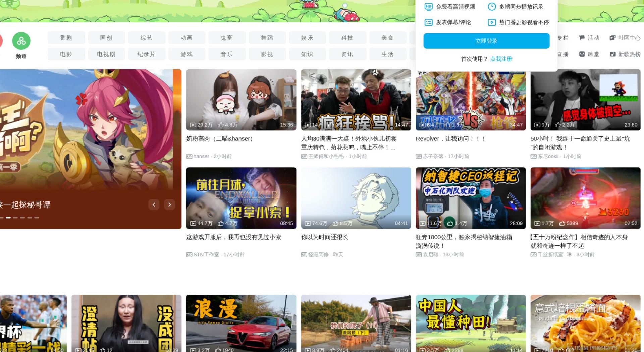The width and height of the screenshot is (644, 352).
Task: Open uploader 怪漫阿修
Action: pyautogui.click(x=319, y=255)
